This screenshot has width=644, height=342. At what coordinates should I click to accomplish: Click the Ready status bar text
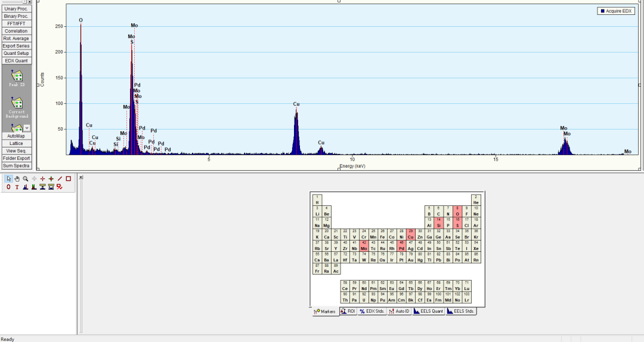(x=7, y=339)
